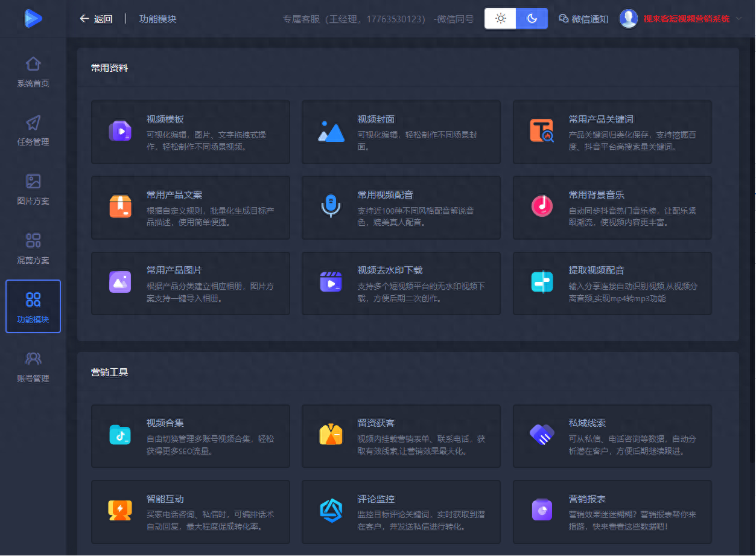Click the 常用背景音乐 music note icon
Viewport: 756px width, 556px height.
point(542,206)
